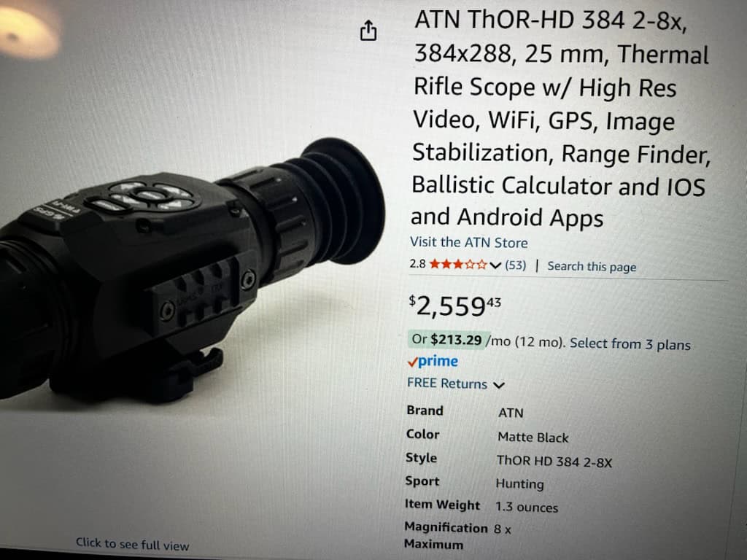
Task: Click the share icon above product image
Action: (368, 31)
